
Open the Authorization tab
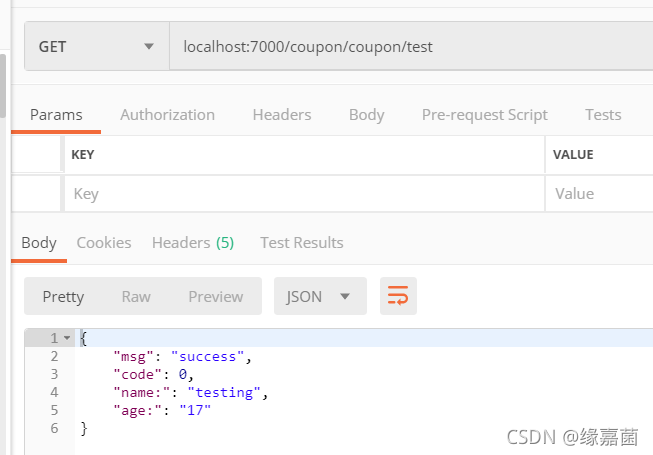pyautogui.click(x=167, y=114)
